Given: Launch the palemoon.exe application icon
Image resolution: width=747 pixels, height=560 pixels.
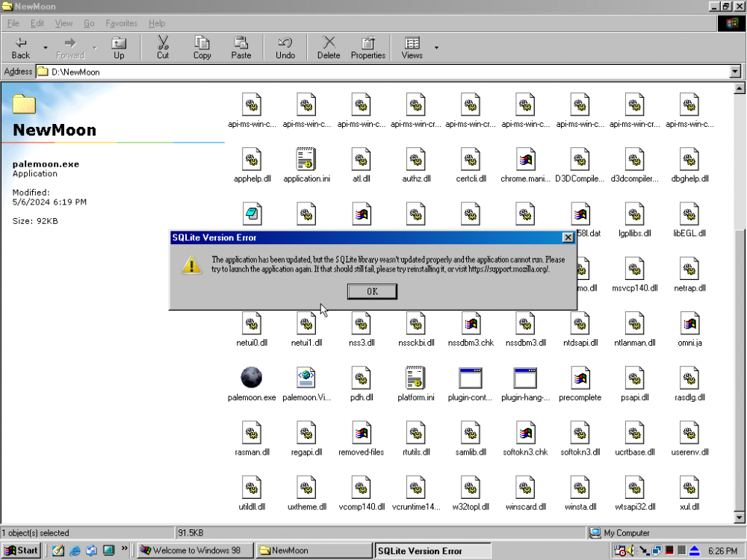Looking at the screenshot, I should point(252,377).
